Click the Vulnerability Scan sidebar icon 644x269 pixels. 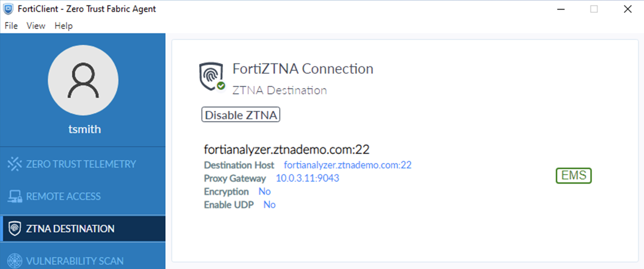(x=15, y=261)
